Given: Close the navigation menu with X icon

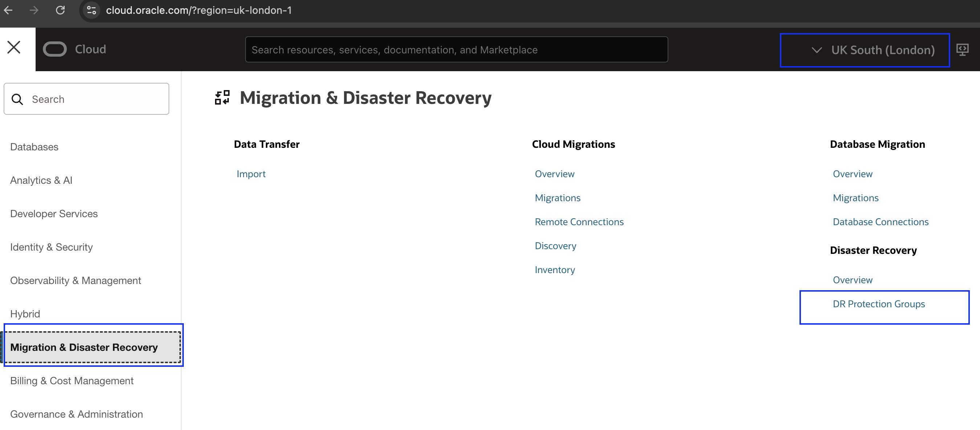Looking at the screenshot, I should (x=14, y=48).
